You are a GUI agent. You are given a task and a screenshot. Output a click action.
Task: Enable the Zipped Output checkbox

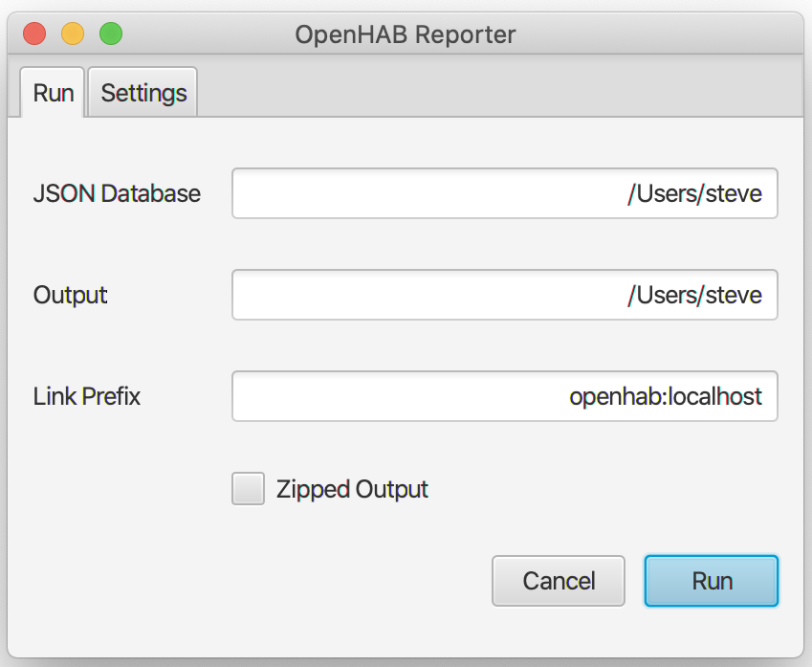248,488
